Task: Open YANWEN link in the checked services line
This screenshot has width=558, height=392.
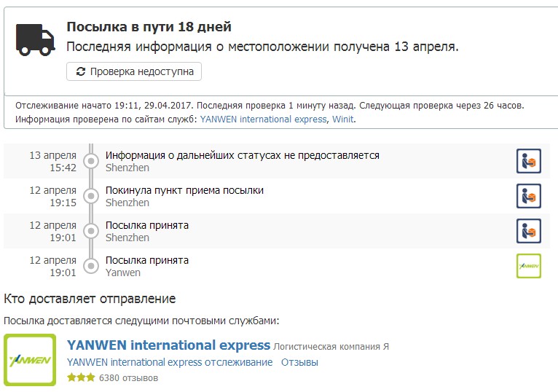Action: [263, 119]
